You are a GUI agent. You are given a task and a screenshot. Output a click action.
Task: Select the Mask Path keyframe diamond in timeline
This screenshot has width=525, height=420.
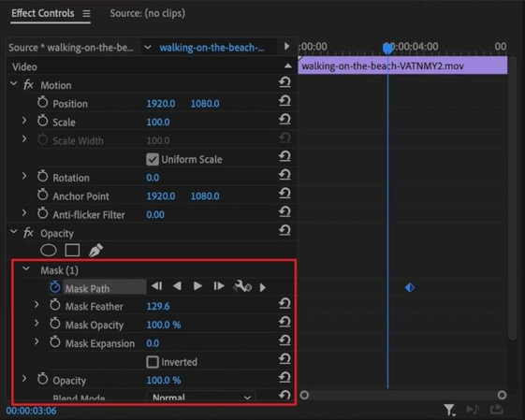tap(410, 288)
